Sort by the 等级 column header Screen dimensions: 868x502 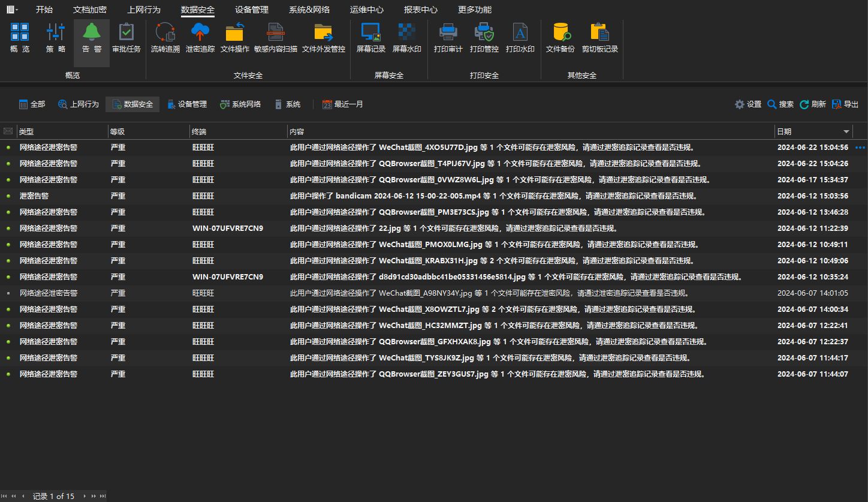(x=148, y=131)
